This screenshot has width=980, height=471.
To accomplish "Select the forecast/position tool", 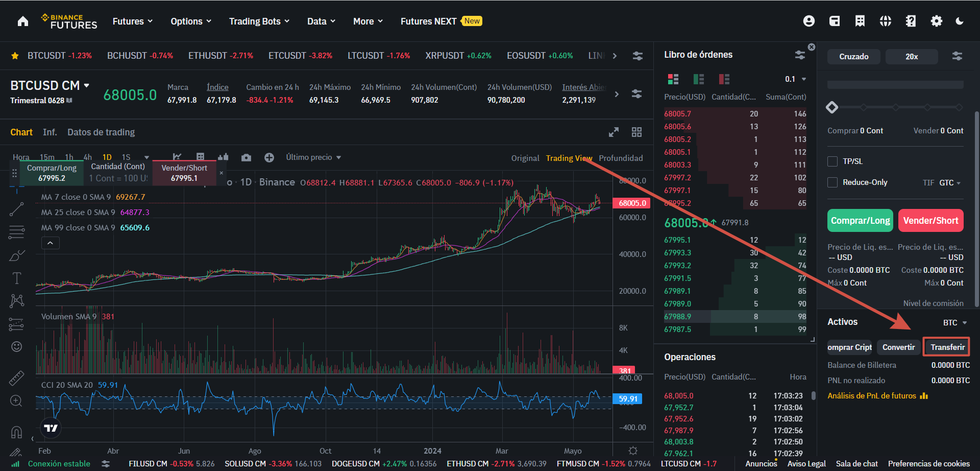I will (x=17, y=324).
